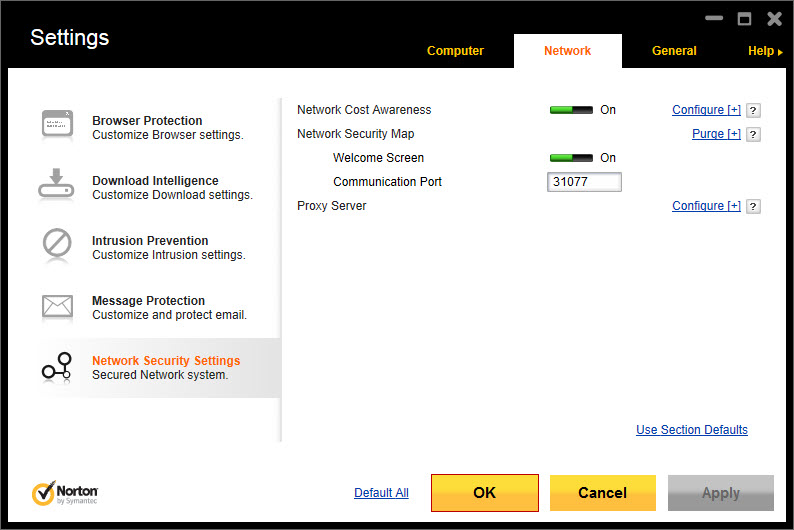Click the Download Intelligence tray icon
This screenshot has height=530, width=794.
(x=56, y=184)
